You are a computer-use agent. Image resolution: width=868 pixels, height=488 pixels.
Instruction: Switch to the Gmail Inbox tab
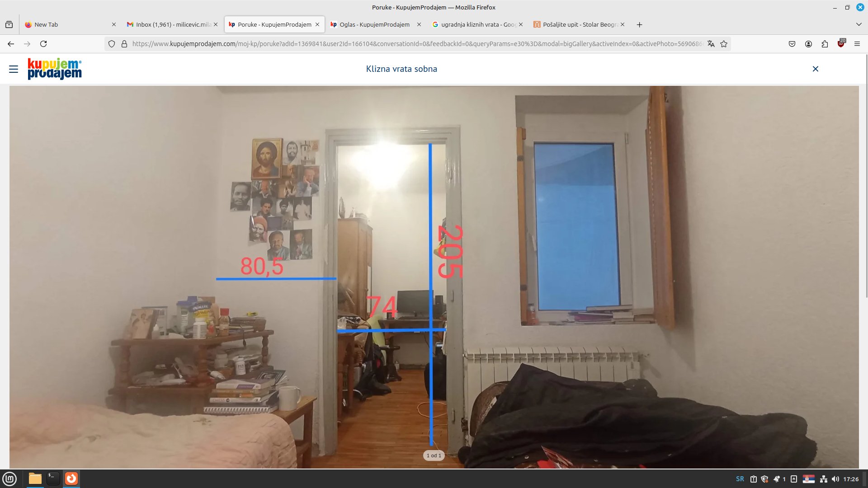tap(170, 24)
